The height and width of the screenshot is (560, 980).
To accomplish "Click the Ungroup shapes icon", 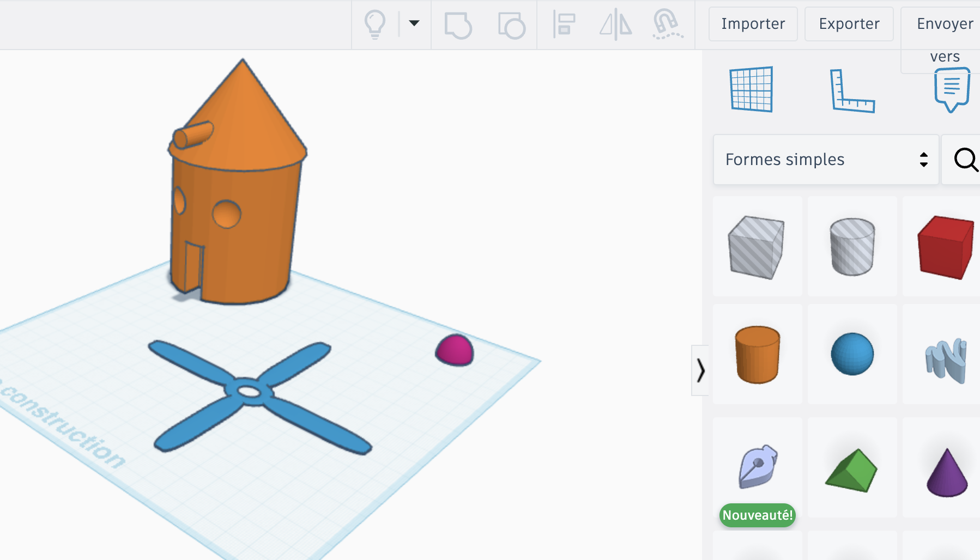I will pyautogui.click(x=511, y=25).
